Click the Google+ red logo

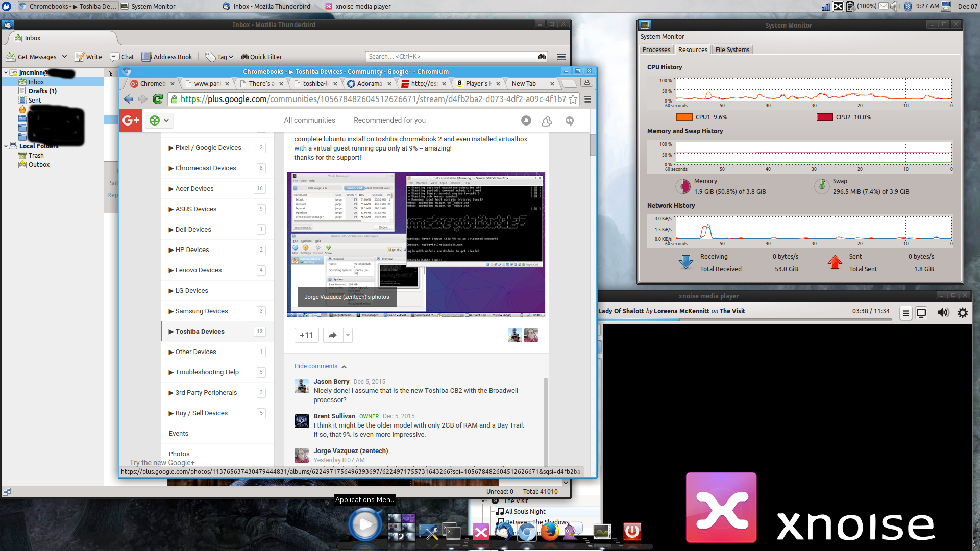[131, 120]
